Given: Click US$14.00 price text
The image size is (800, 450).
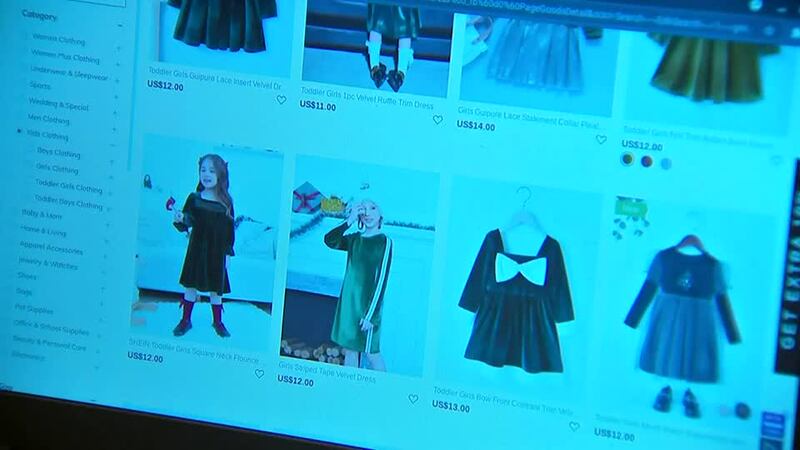Looking at the screenshot, I should pyautogui.click(x=476, y=125).
